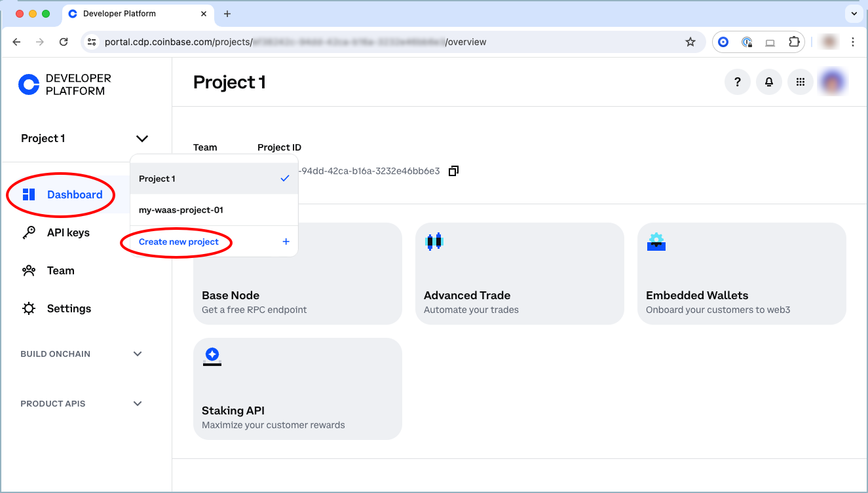This screenshot has height=493, width=868.
Task: Collapse the Project 1 selector chevron
Action: [x=142, y=138]
